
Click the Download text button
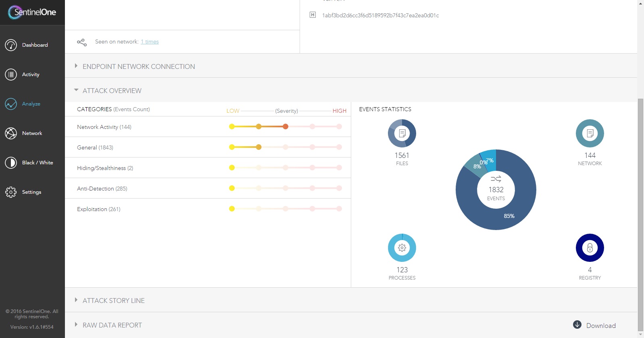pos(601,326)
